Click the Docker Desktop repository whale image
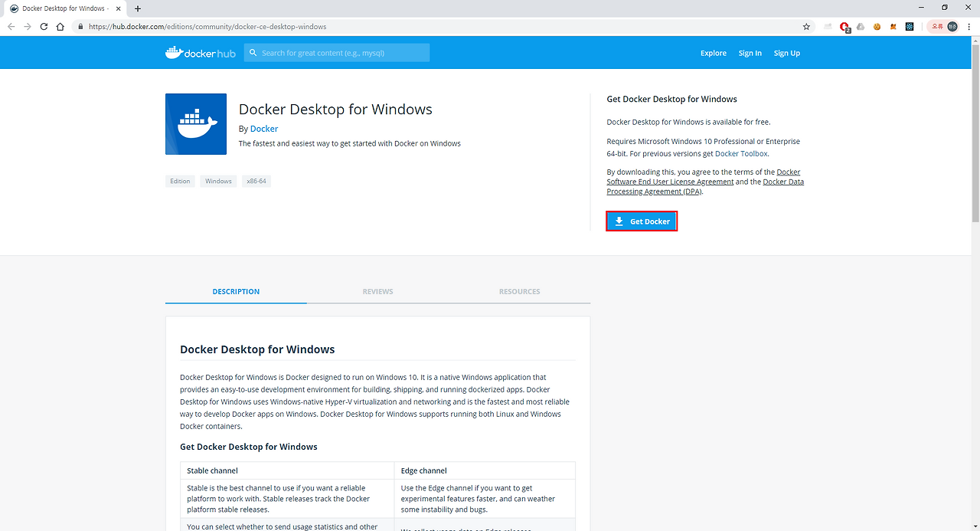 (196, 123)
